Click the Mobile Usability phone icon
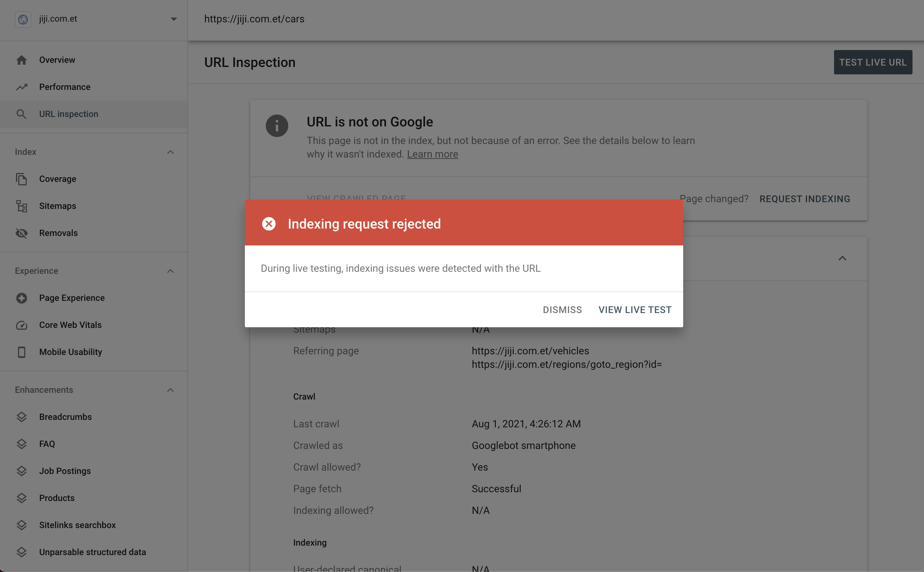Viewport: 924px width, 572px height. (21, 352)
